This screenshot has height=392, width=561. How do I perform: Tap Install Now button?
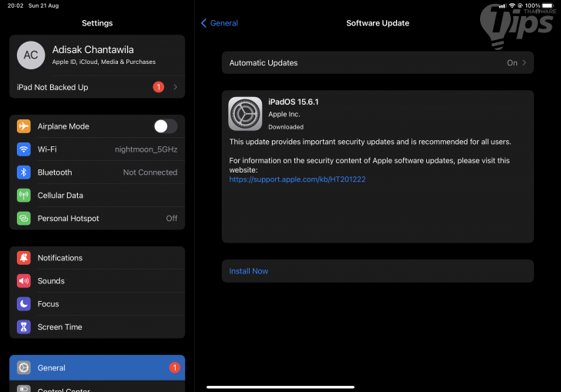pyautogui.click(x=378, y=271)
